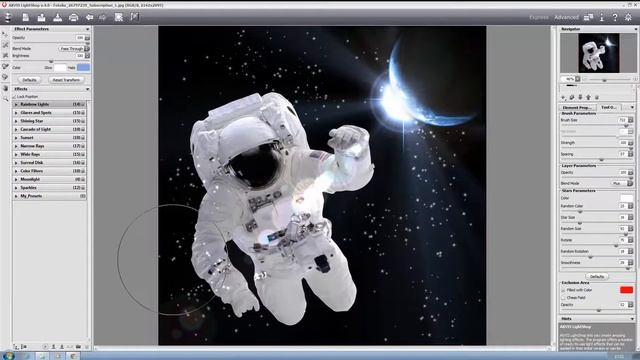Undo last action with back arrow

coord(89,17)
